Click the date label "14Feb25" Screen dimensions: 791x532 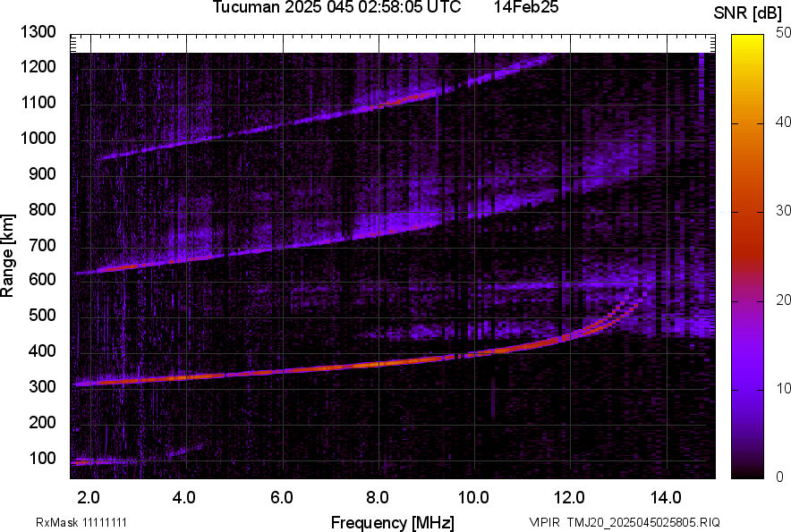pos(526,7)
